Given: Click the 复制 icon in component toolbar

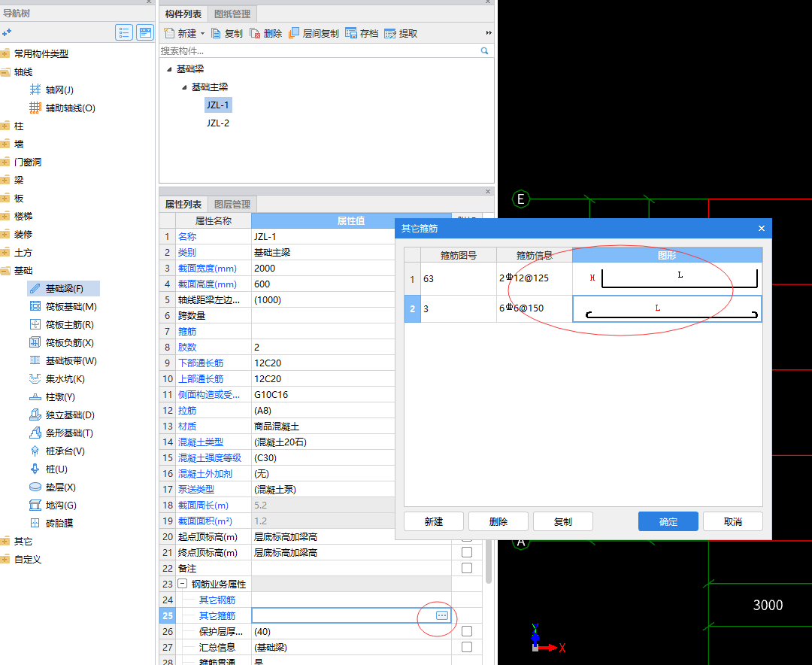Looking at the screenshot, I should (x=216, y=33).
